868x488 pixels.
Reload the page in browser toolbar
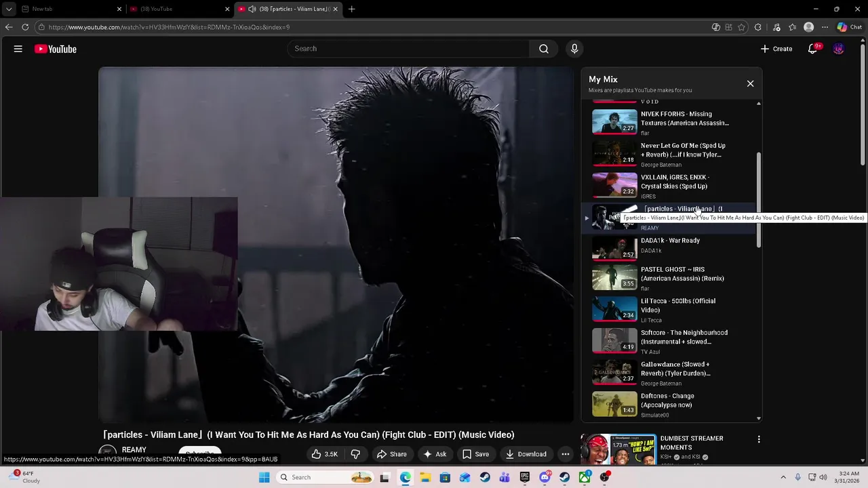(x=25, y=27)
